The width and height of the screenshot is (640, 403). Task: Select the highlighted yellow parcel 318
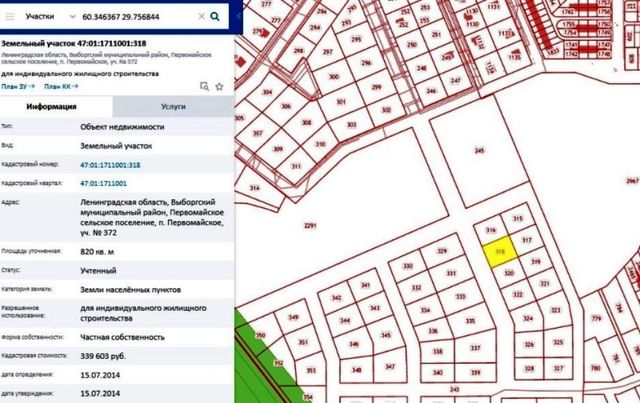pos(500,252)
